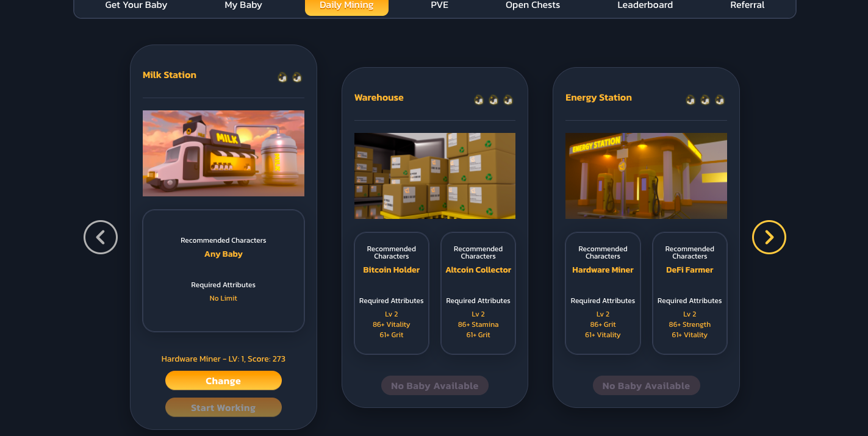Open the Referral tab
This screenshot has height=436, width=868.
(x=747, y=5)
